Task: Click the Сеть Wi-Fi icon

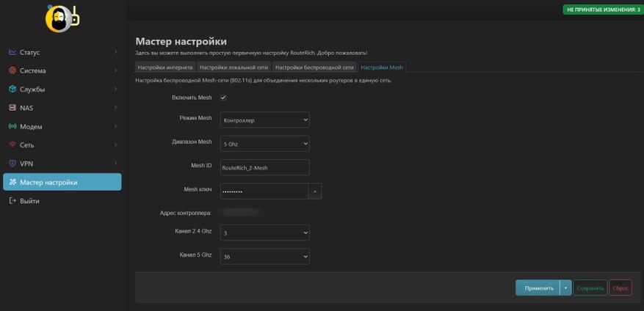Action: pyautogui.click(x=12, y=144)
